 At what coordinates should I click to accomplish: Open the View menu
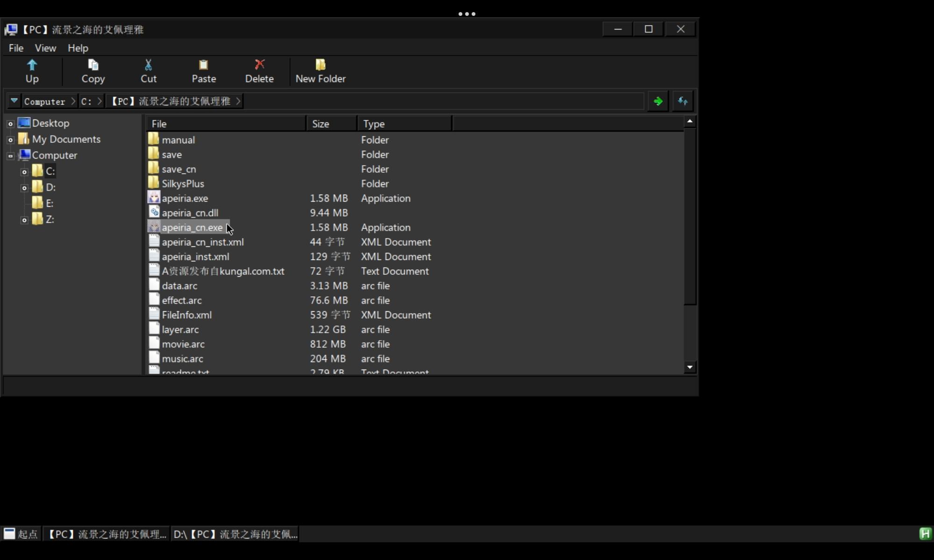[x=45, y=47]
